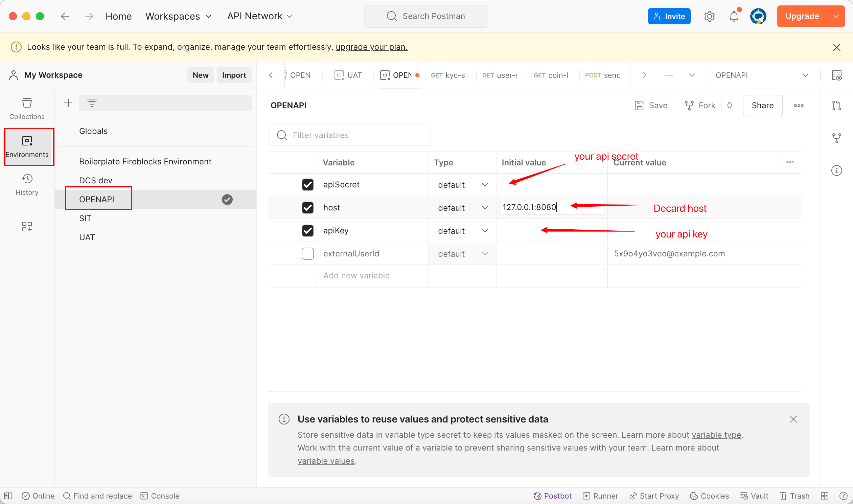Image resolution: width=853 pixels, height=504 pixels.
Task: Save the OPENAPI environment
Action: click(x=651, y=105)
